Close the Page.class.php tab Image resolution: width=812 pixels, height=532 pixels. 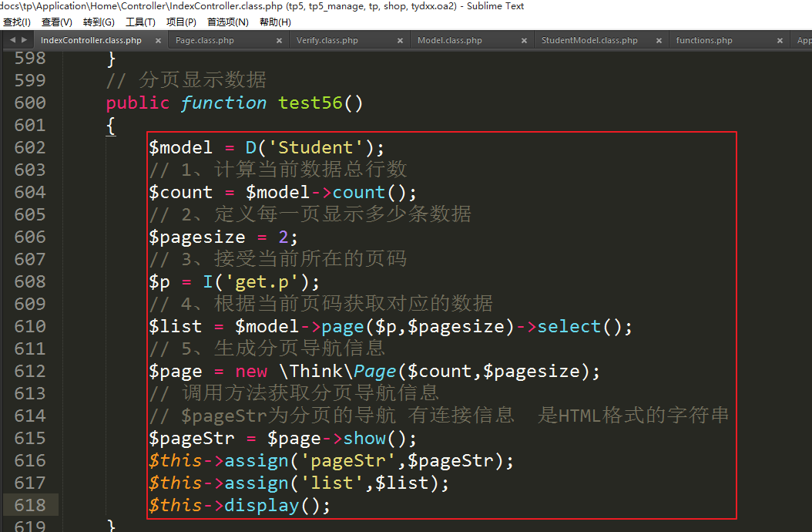point(280,40)
